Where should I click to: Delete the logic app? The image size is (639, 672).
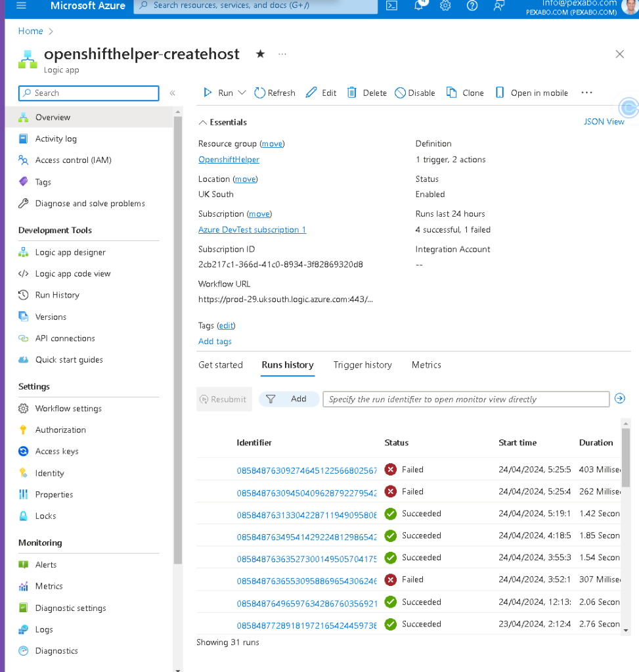(366, 93)
